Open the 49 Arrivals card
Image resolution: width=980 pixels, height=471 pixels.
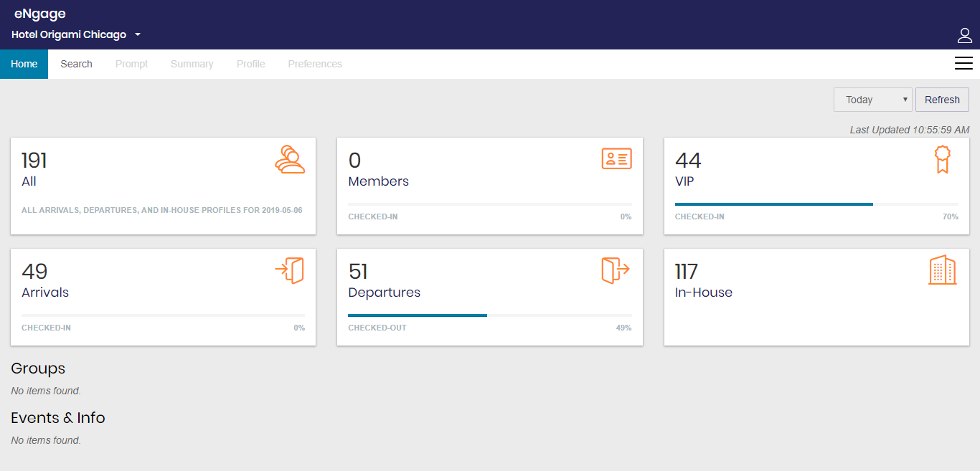point(163,297)
